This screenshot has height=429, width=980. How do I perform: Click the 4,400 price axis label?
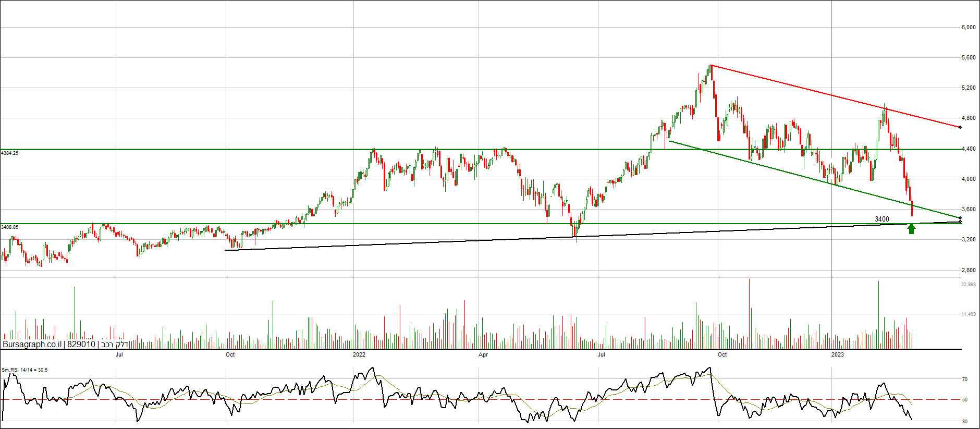click(x=968, y=149)
